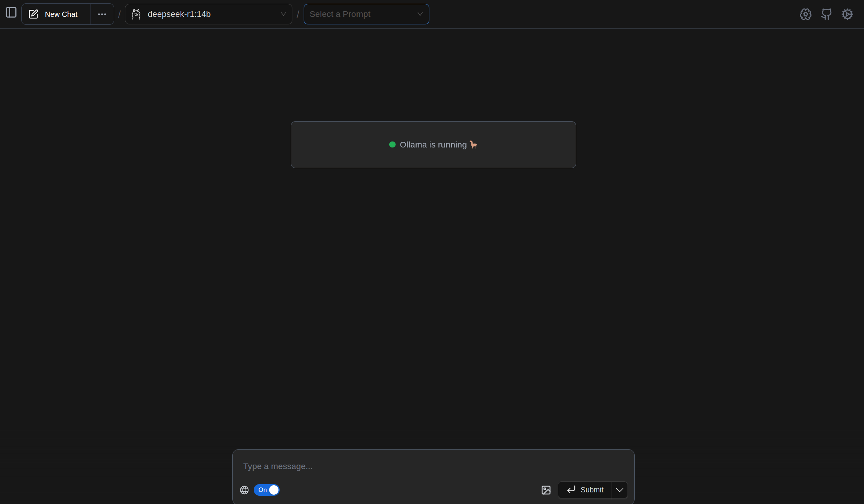The height and width of the screenshot is (504, 864).
Task: Click the New Chat pencil icon
Action: coord(34,14)
